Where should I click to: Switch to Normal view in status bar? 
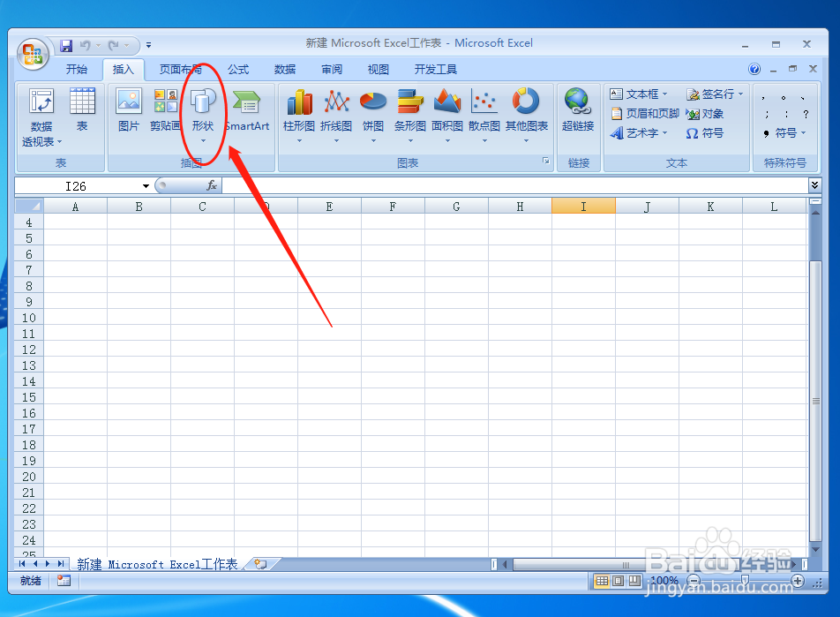tap(602, 581)
